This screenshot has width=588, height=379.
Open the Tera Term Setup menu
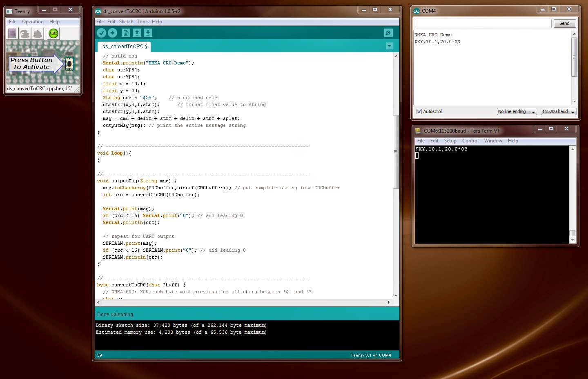coord(450,141)
